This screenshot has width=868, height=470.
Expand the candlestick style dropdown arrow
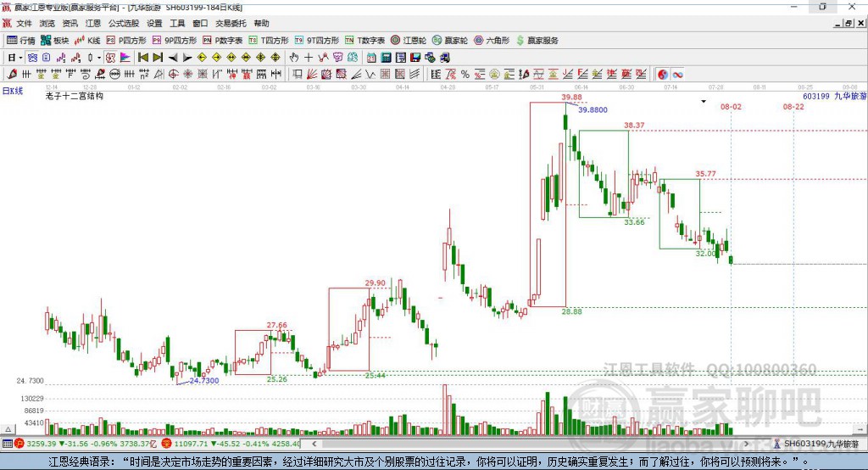(99, 58)
